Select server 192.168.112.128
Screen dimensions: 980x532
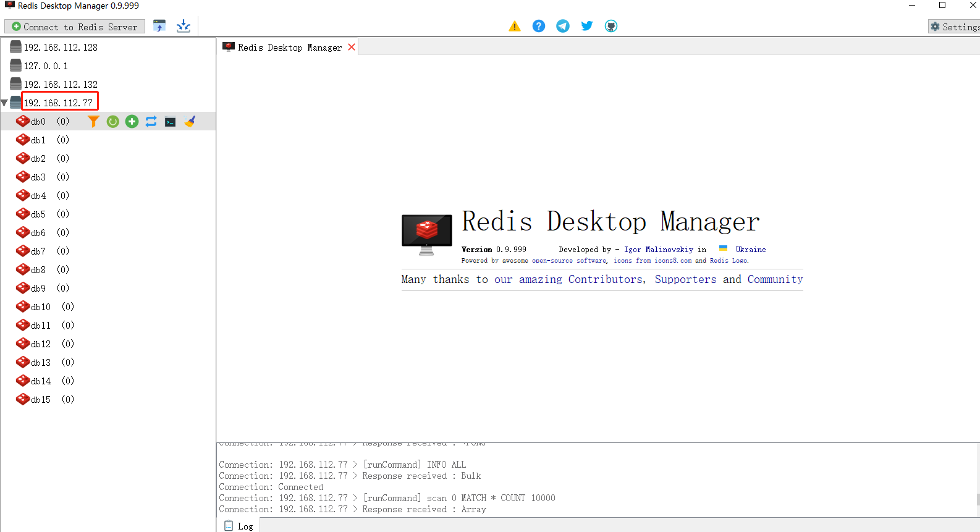pyautogui.click(x=61, y=47)
